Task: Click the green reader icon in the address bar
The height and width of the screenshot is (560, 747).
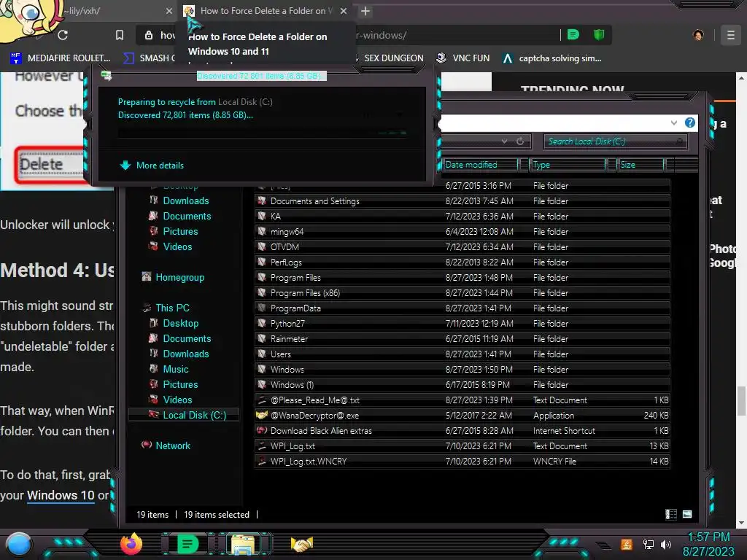Action: click(x=573, y=34)
